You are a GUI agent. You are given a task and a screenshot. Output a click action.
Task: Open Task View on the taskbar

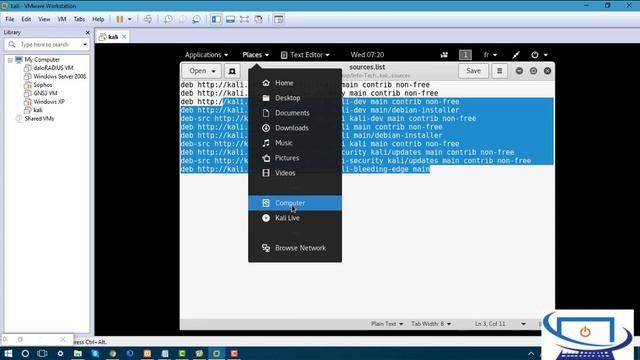click(x=42, y=353)
